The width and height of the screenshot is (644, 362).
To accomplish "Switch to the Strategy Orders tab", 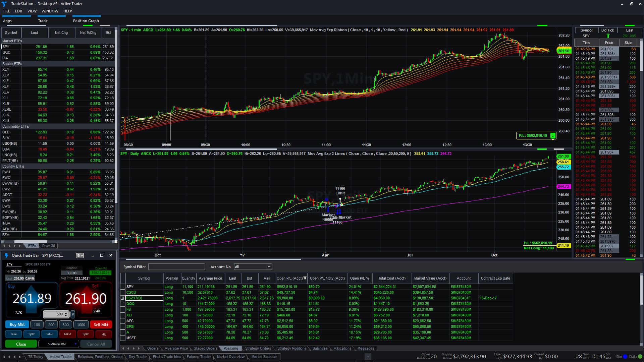I will (x=258, y=348).
